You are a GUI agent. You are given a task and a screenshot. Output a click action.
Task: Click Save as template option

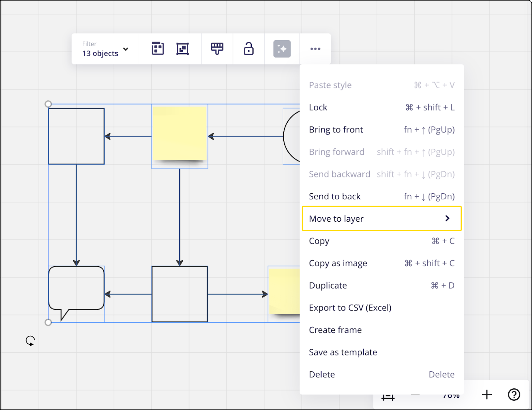pyautogui.click(x=343, y=352)
